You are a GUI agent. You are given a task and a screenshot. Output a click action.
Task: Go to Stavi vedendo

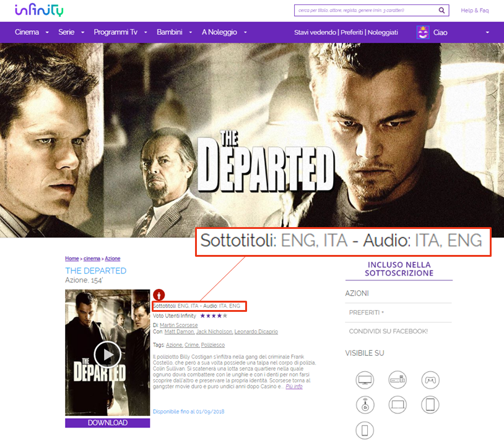point(315,32)
